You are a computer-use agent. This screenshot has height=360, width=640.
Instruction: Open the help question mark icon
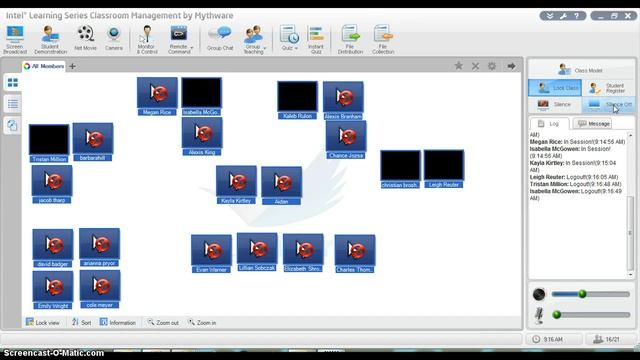[576, 16]
